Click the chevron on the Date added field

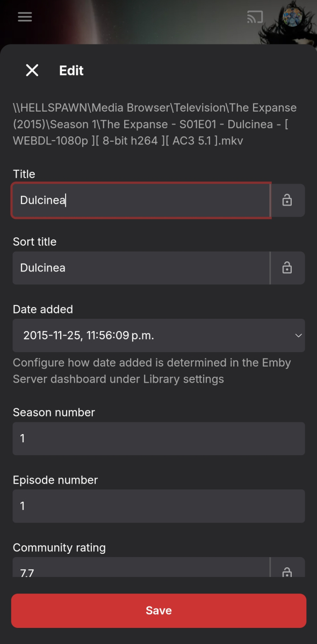point(299,335)
